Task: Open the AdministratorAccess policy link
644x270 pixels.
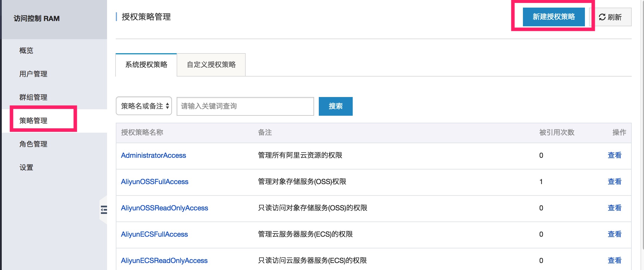Action: [154, 155]
